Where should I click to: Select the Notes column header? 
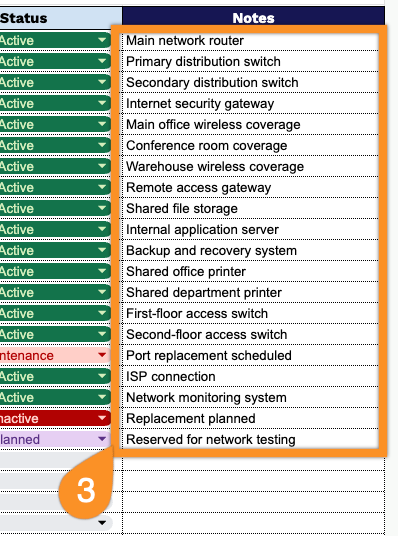253,18
